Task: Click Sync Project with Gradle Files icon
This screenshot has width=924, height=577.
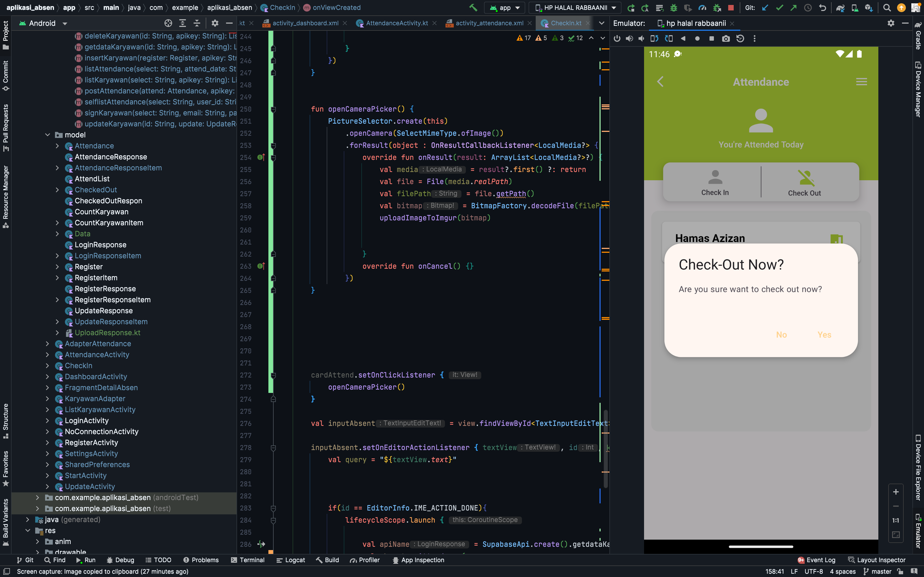Action: point(840,8)
